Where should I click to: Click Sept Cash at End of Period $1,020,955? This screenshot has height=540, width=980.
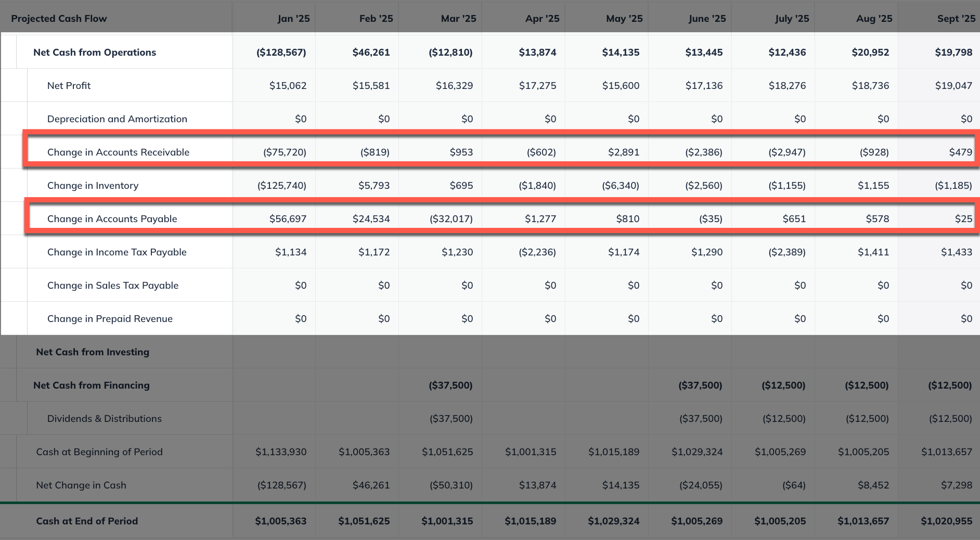pyautogui.click(x=946, y=521)
